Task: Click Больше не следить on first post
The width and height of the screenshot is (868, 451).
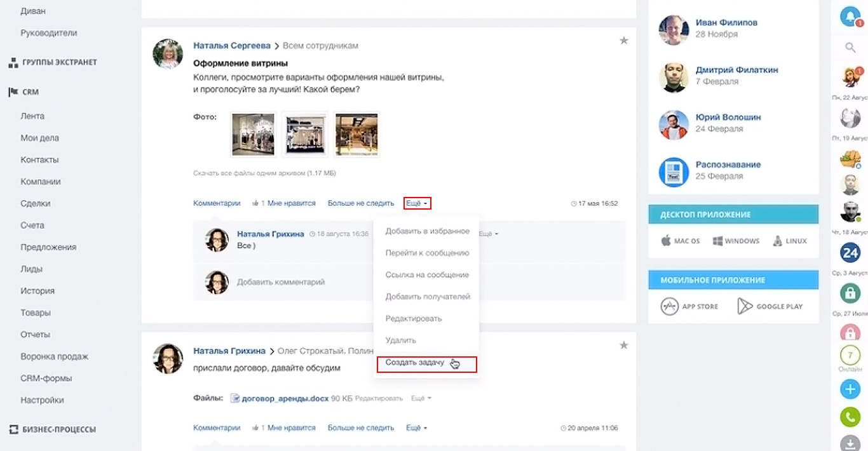Action: [360, 203]
